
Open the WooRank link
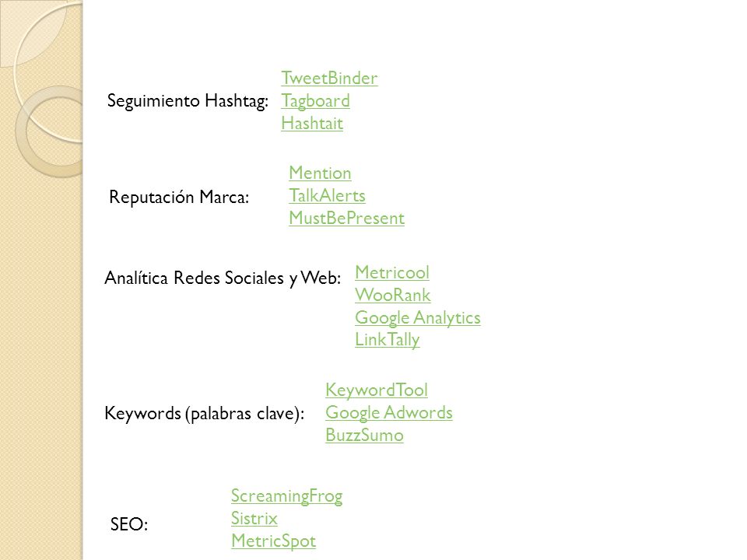tap(392, 295)
